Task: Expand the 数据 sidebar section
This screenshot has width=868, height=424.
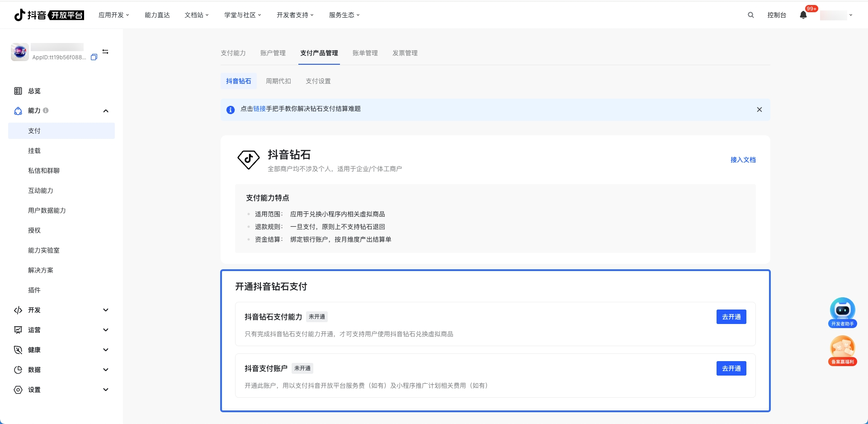Action: point(106,370)
